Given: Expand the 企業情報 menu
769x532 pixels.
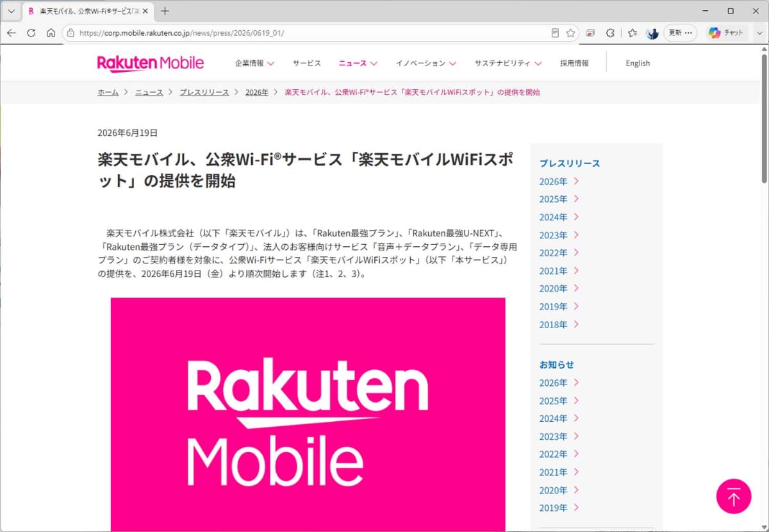Looking at the screenshot, I should [x=254, y=63].
